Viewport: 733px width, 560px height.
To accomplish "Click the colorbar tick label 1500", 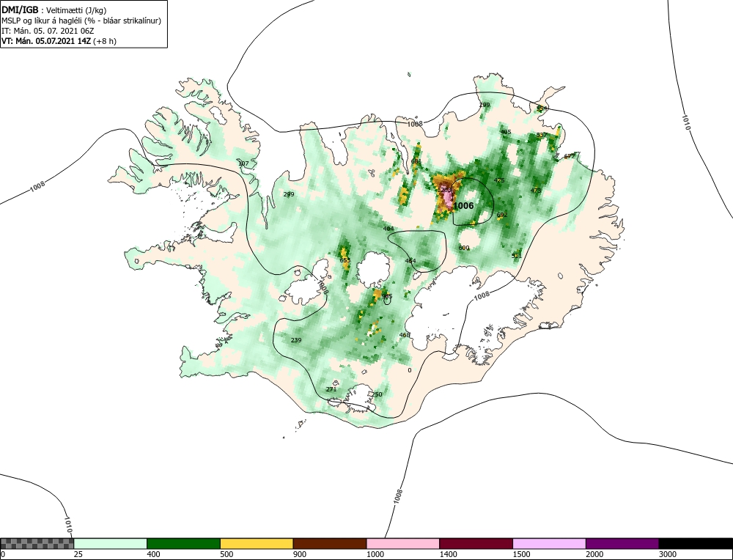I will [x=521, y=554].
